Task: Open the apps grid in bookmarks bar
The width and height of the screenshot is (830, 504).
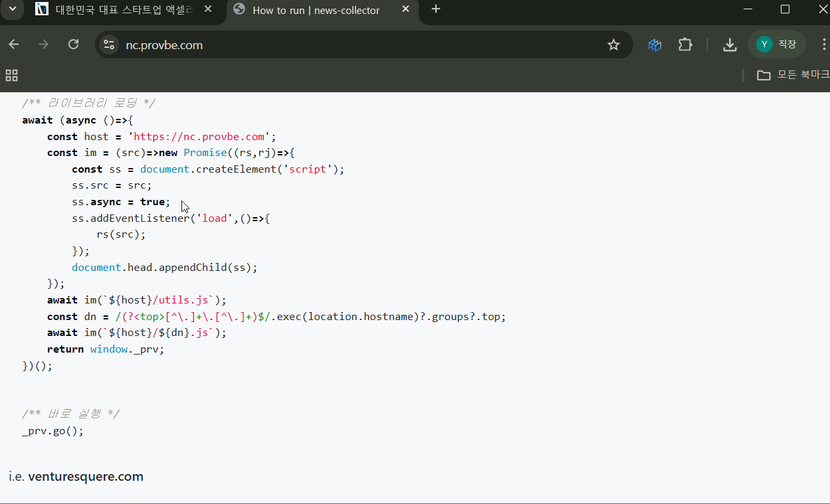Action: pyautogui.click(x=12, y=75)
